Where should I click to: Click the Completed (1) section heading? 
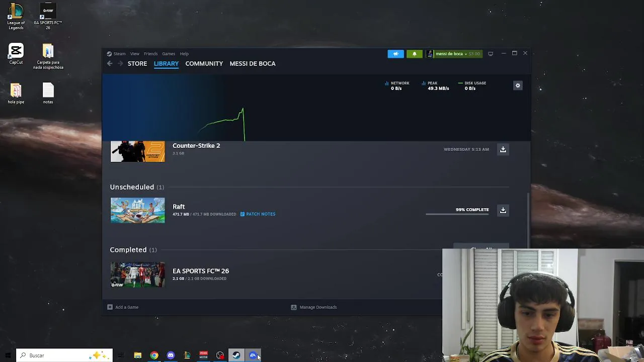click(x=133, y=249)
